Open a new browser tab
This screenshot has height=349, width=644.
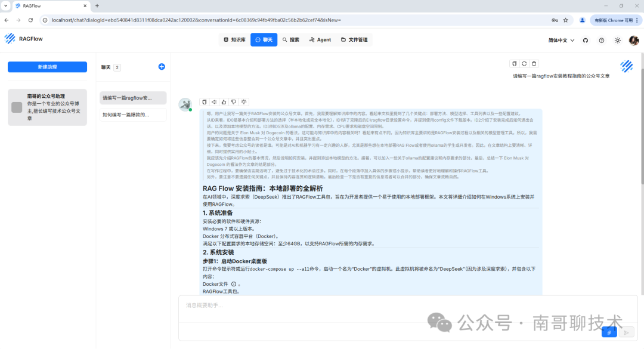click(97, 6)
